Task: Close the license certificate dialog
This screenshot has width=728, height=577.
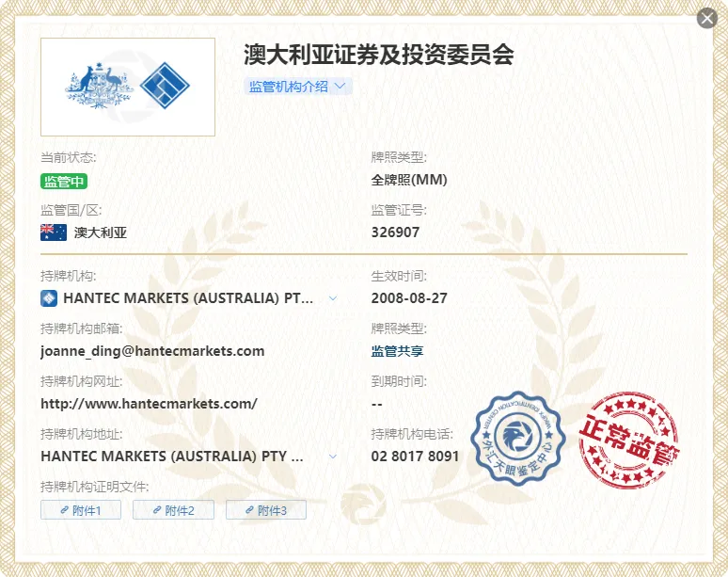Action: click(707, 18)
